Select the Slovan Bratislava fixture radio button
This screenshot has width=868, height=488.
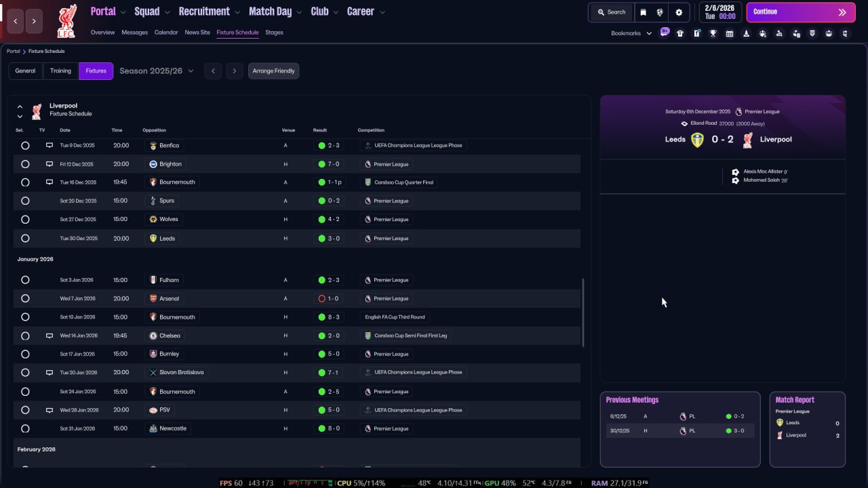coord(25,373)
